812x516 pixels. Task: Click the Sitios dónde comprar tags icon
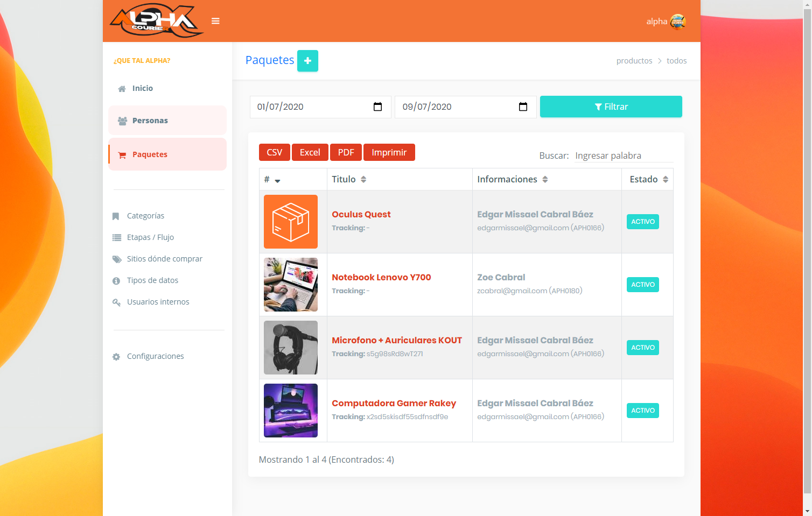117,259
